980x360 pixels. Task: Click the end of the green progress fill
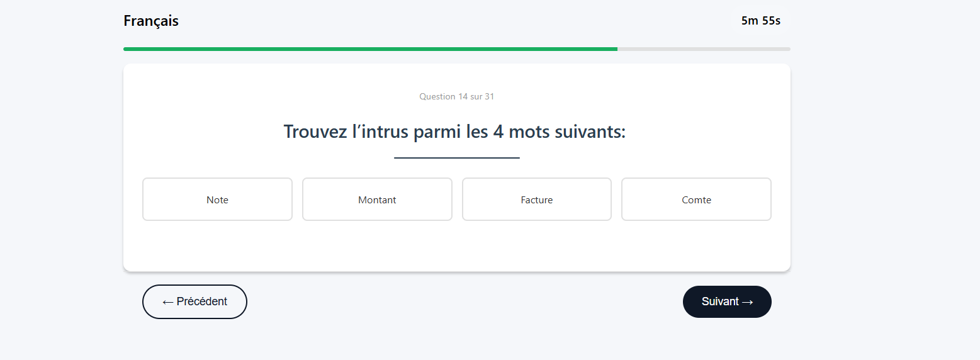pyautogui.click(x=616, y=48)
